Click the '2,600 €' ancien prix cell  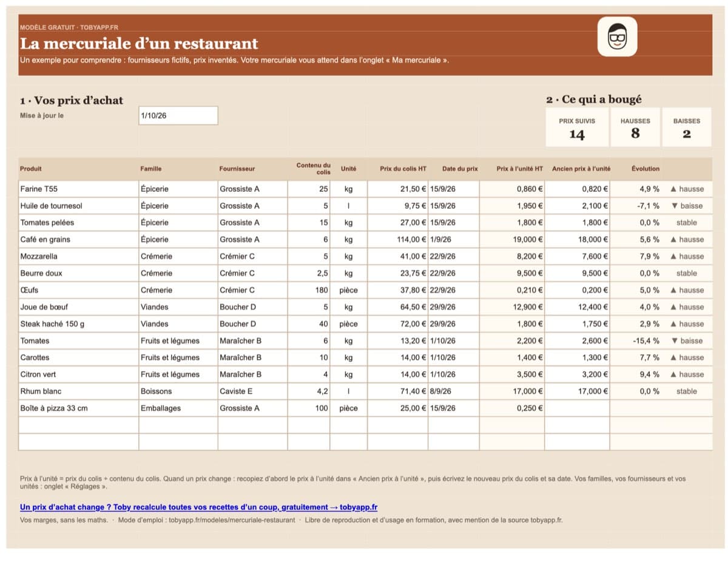577,341
